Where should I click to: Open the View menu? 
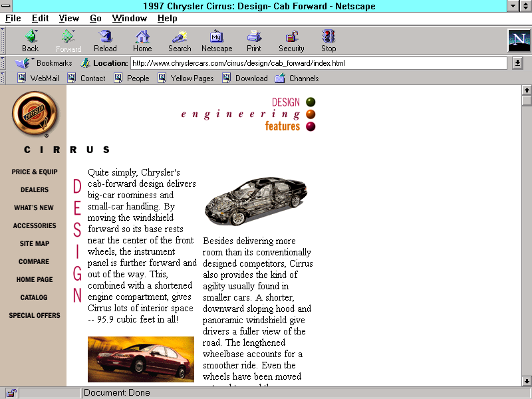point(68,18)
